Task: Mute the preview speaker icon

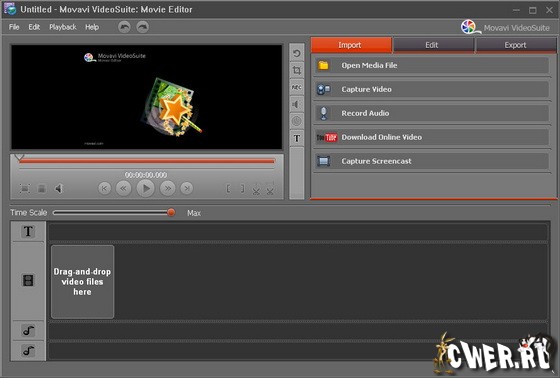Action: coord(59,188)
